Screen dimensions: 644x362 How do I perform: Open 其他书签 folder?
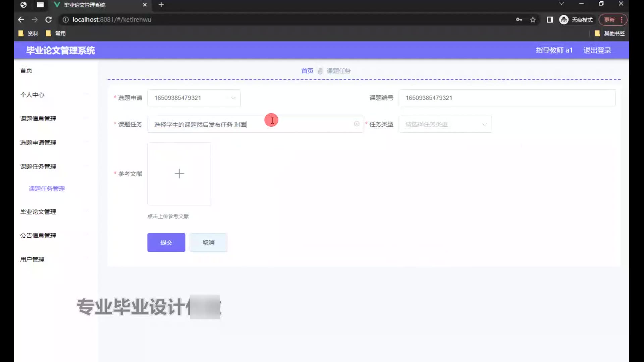coord(610,34)
